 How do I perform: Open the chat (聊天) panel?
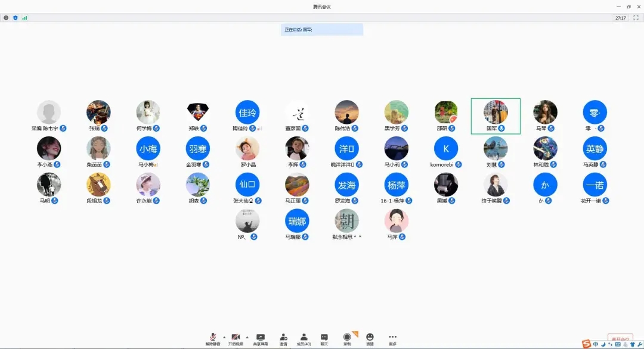(324, 338)
